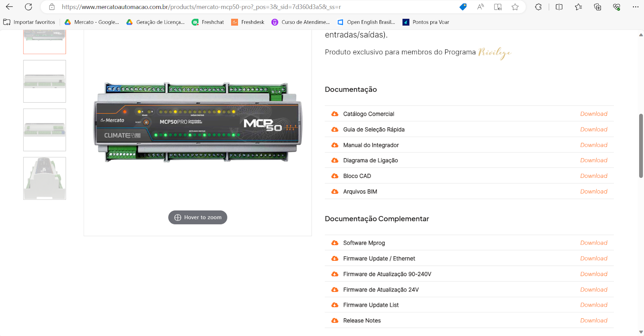Viewport: 644px width, 336px height.
Task: Download the Arquivos BIM
Action: (x=594, y=192)
